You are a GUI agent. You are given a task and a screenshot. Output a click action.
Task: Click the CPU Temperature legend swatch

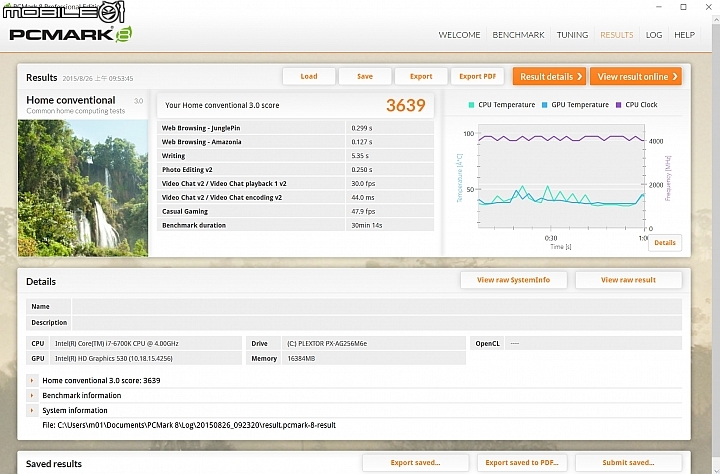click(471, 105)
